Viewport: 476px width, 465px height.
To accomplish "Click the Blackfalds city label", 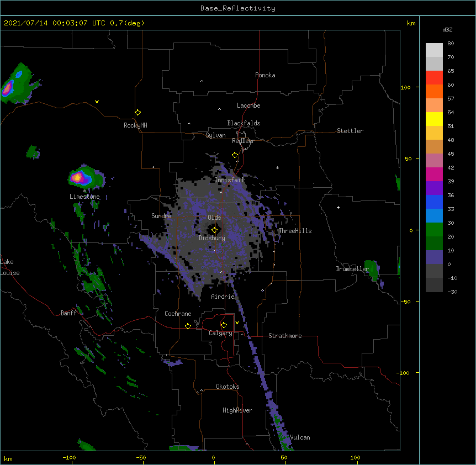I will coord(244,123).
